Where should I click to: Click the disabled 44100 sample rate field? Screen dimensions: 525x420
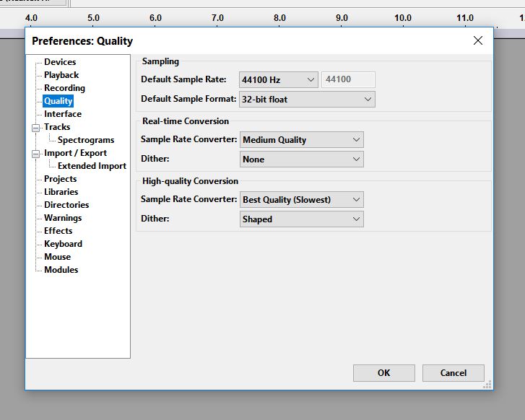(x=348, y=79)
